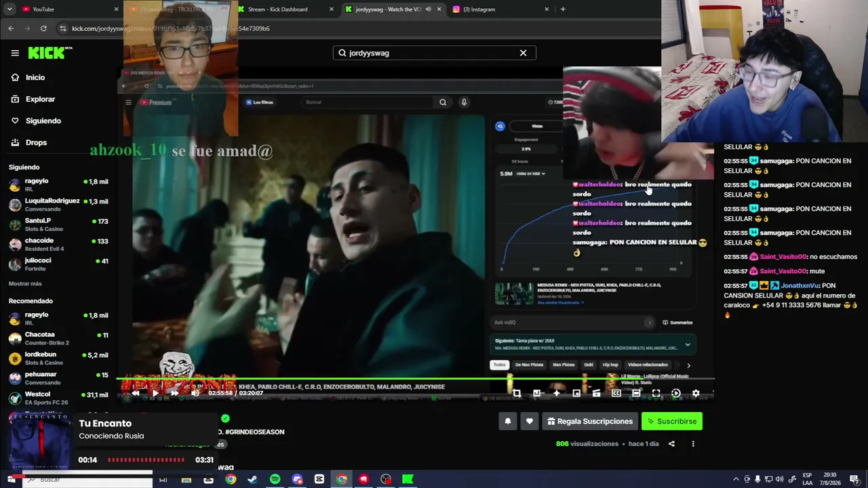Open Drops in the Kick sidebar
Screen dimensions: 868x488
36,142
